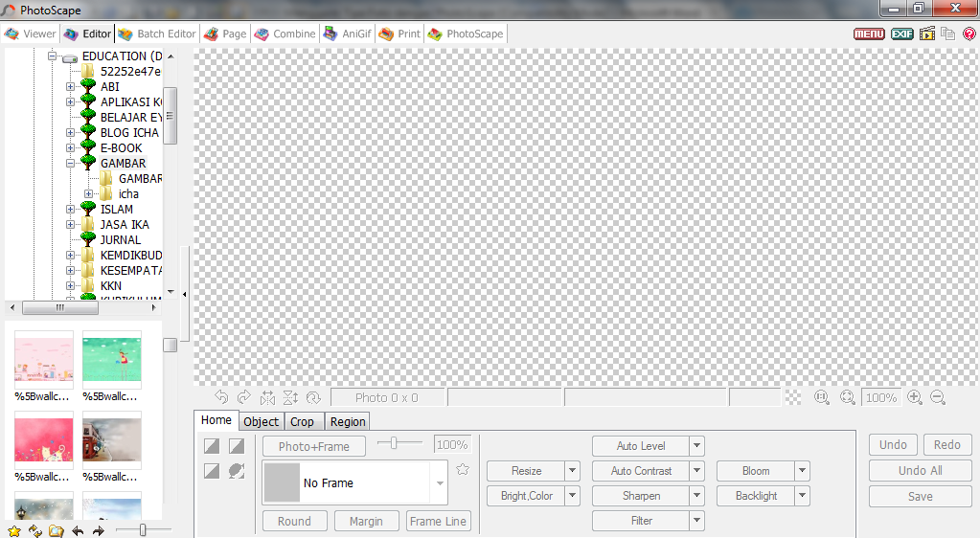Click the arbitrary rotate icon
980x538 pixels.
tap(314, 397)
